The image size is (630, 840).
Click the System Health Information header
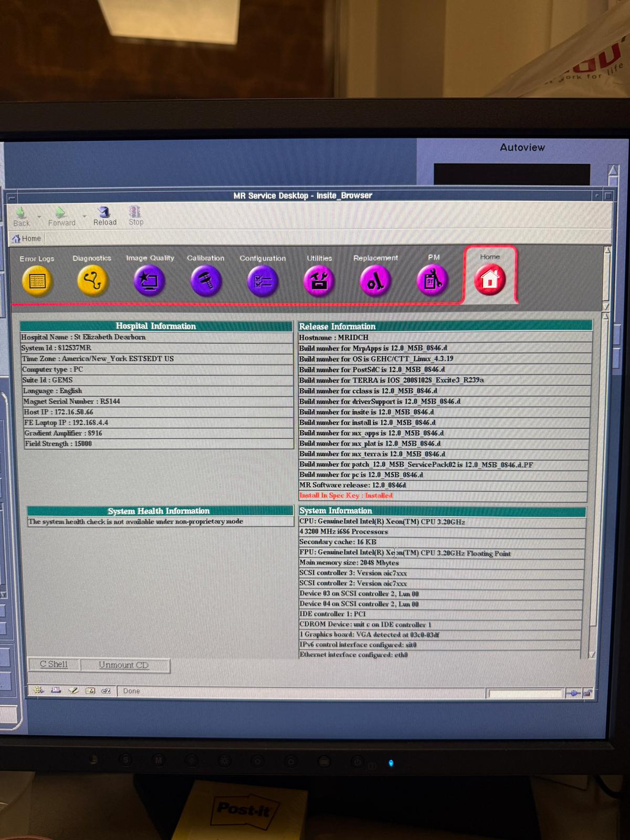[x=160, y=511]
